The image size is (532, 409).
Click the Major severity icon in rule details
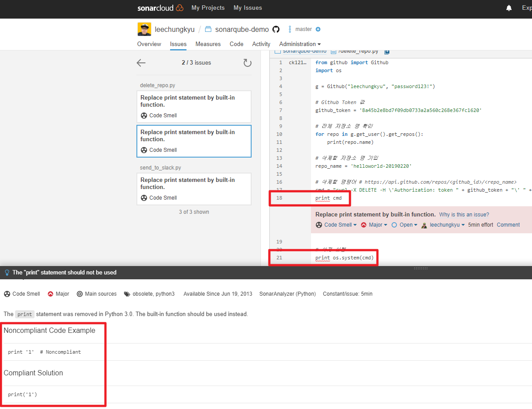point(50,294)
